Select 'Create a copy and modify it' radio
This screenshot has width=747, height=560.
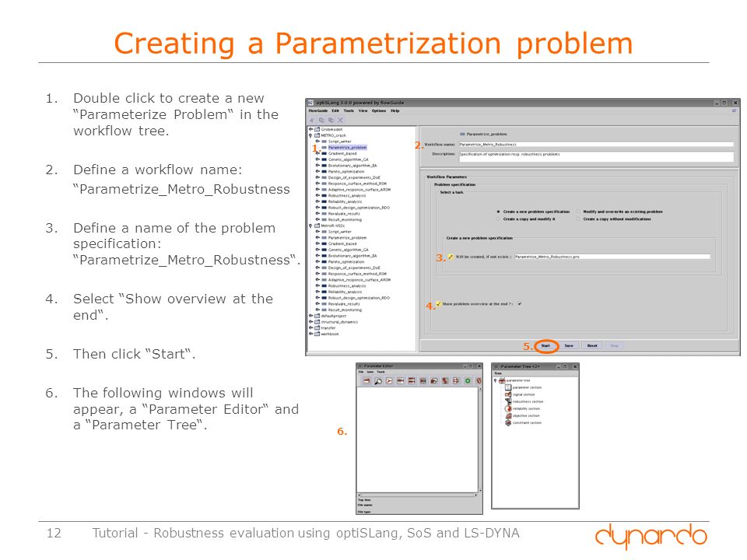(498, 219)
